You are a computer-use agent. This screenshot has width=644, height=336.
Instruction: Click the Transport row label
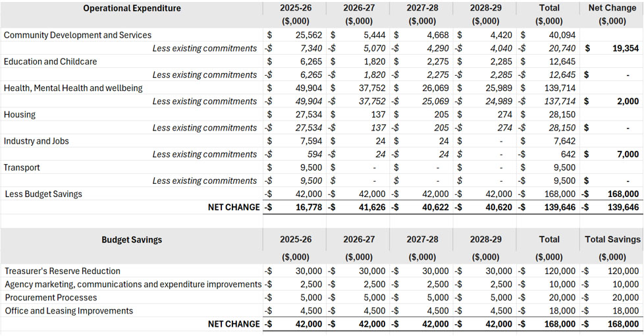click(x=22, y=167)
